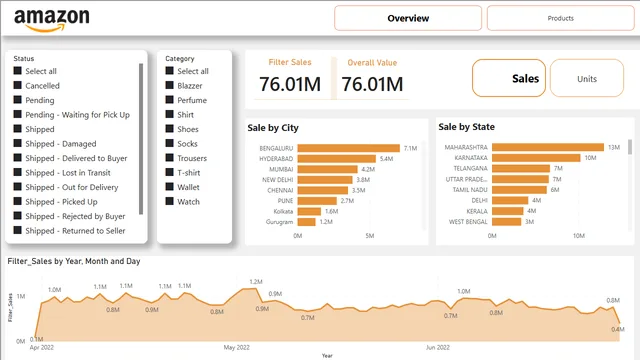Toggle the Watch category checkbox
Screen dimensions: 640x360
tap(169, 201)
